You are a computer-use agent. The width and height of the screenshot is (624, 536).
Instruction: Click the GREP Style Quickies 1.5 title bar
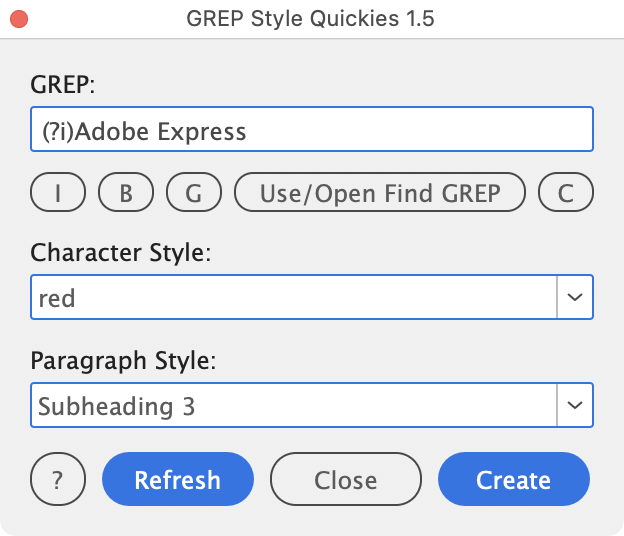click(311, 18)
